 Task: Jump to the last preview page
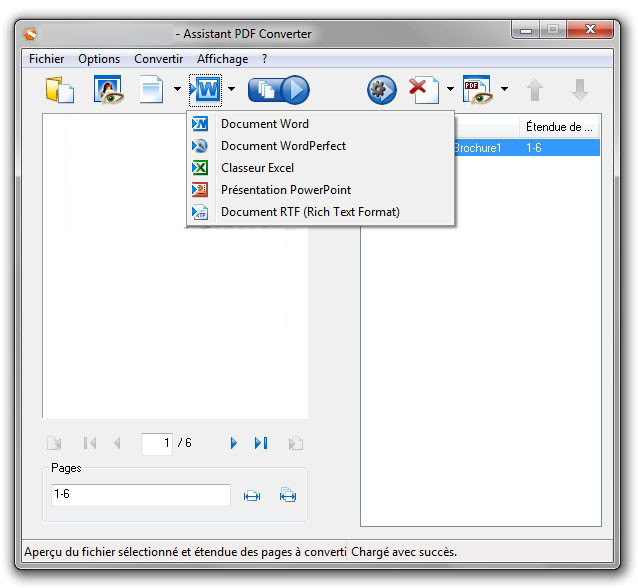pos(261,443)
